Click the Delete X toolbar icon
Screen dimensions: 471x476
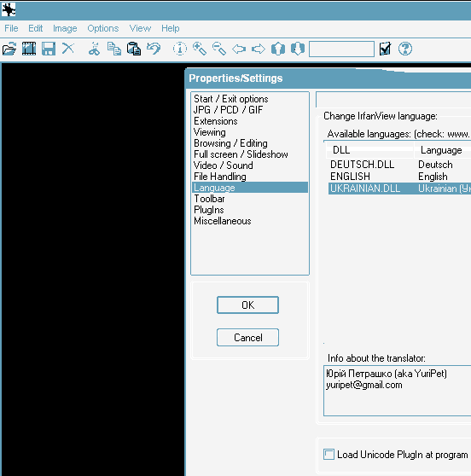68,49
